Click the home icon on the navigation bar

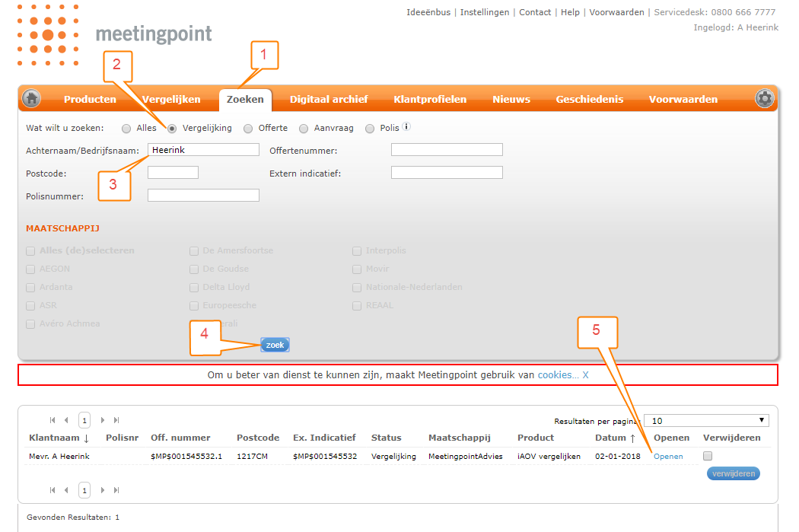(x=30, y=98)
